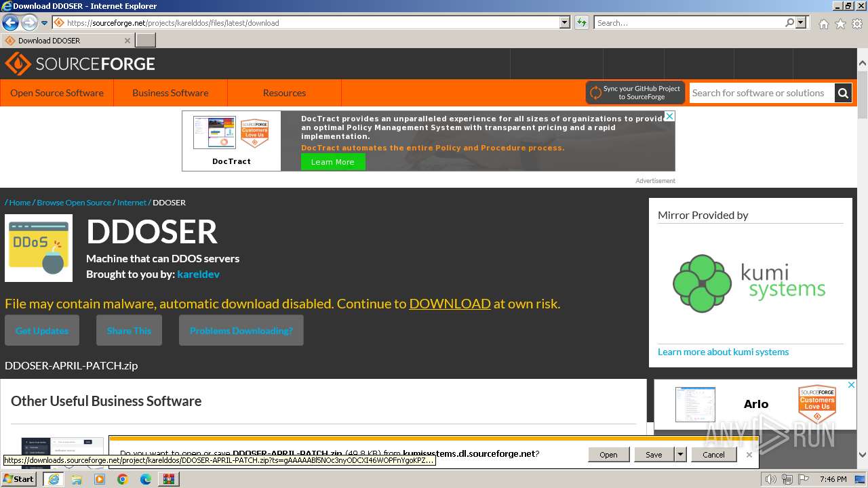Open the IE Home icon
The width and height of the screenshot is (868, 488).
[823, 24]
